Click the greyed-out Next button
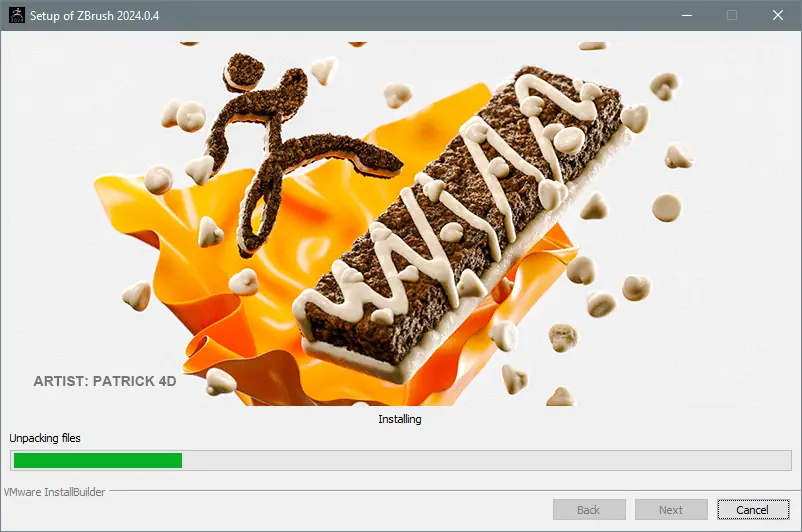Viewport: 802px width, 532px height. point(671,509)
